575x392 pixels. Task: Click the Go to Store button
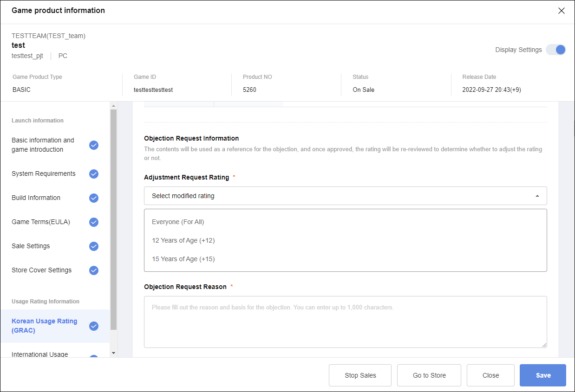pyautogui.click(x=429, y=375)
